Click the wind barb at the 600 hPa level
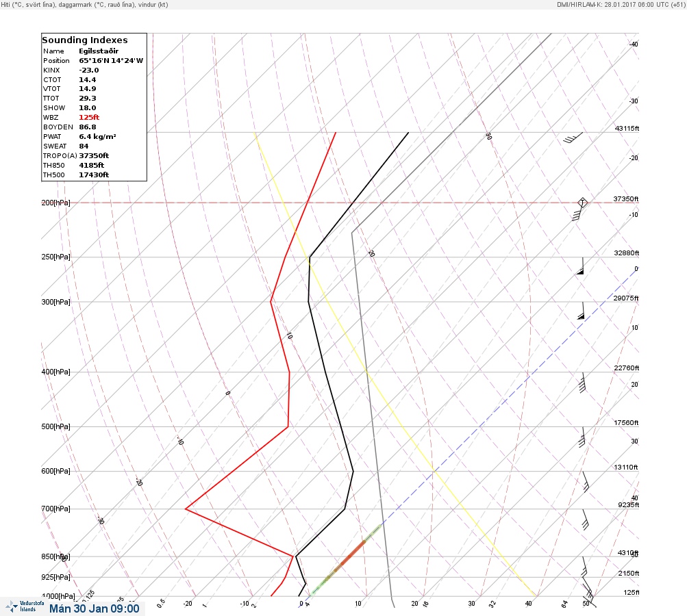Viewport: 687px width, 616px height. [x=586, y=482]
